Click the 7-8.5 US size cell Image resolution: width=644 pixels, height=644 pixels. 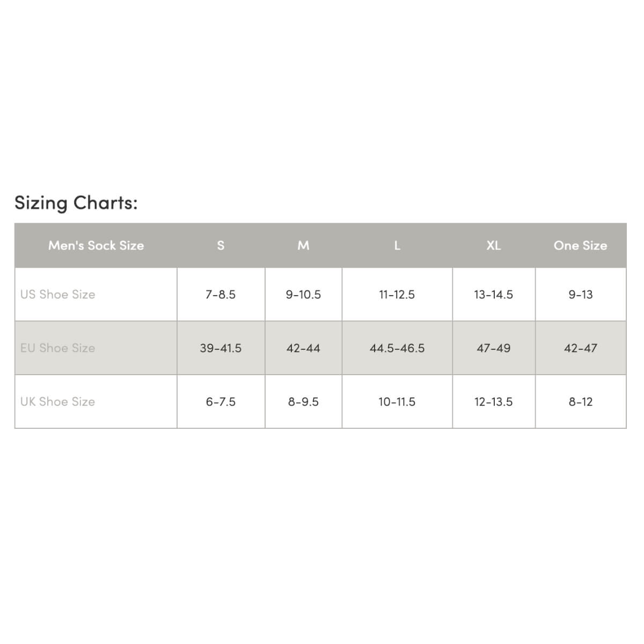coord(221,294)
